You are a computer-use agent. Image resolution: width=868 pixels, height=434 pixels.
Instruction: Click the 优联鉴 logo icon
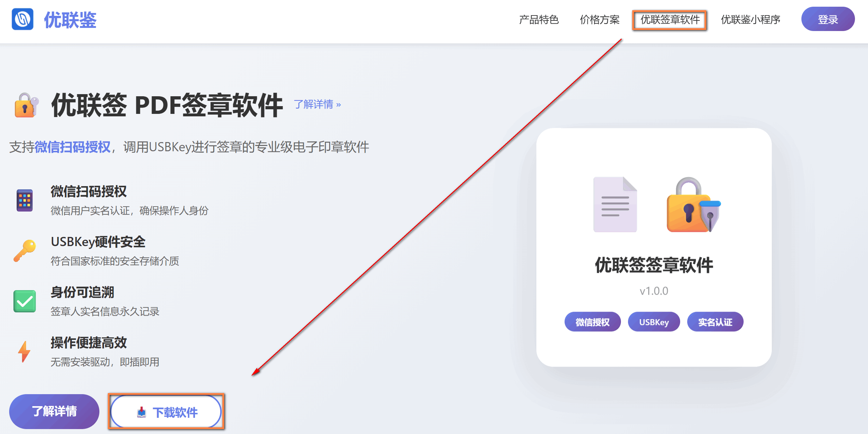coord(22,20)
